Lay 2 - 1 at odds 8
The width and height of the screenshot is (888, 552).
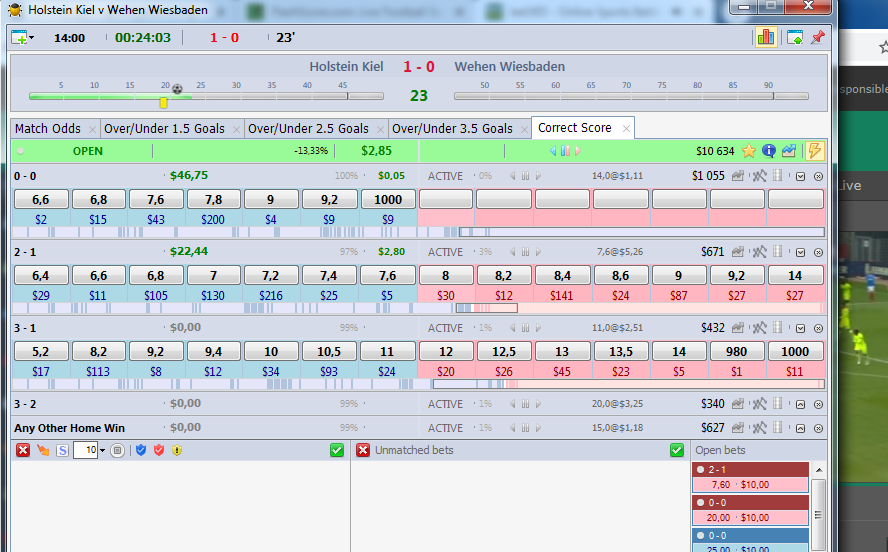[446, 275]
